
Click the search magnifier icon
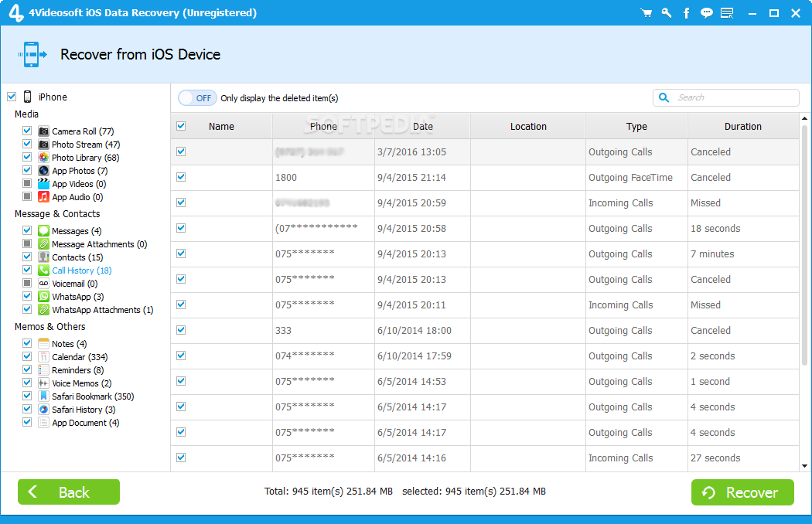664,97
